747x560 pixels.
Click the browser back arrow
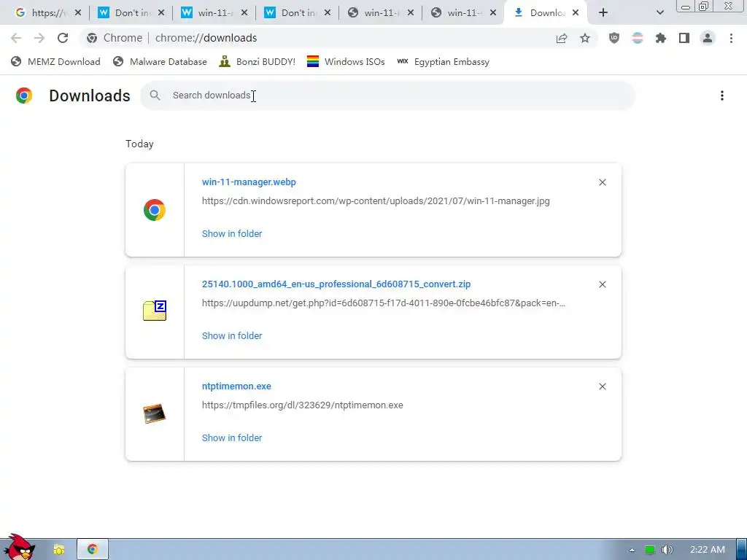click(16, 38)
